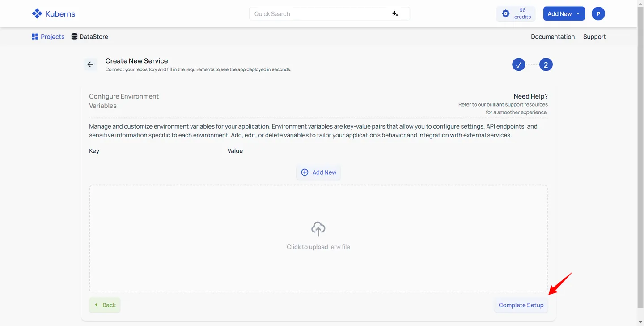Click the Projects grid icon
The height and width of the screenshot is (326, 644).
(x=35, y=37)
